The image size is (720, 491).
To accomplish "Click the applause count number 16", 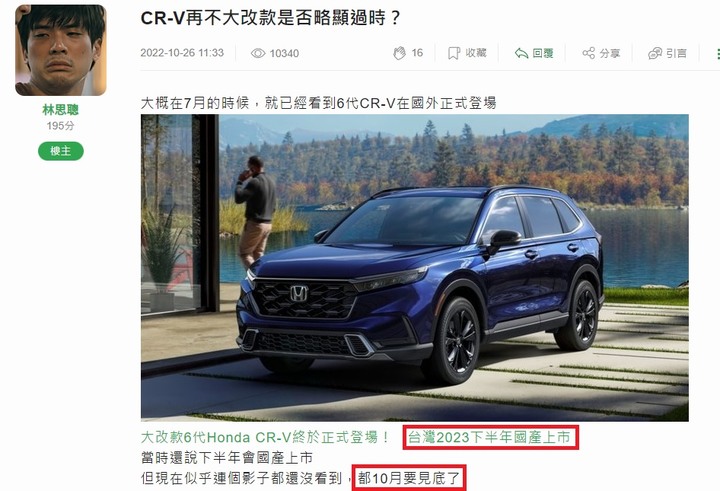I will (x=417, y=53).
